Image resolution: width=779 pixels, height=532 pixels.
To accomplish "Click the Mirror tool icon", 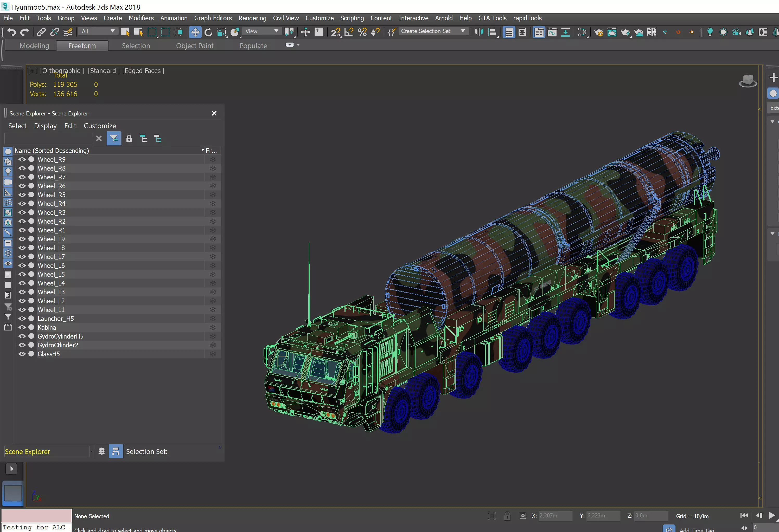I will click(479, 32).
